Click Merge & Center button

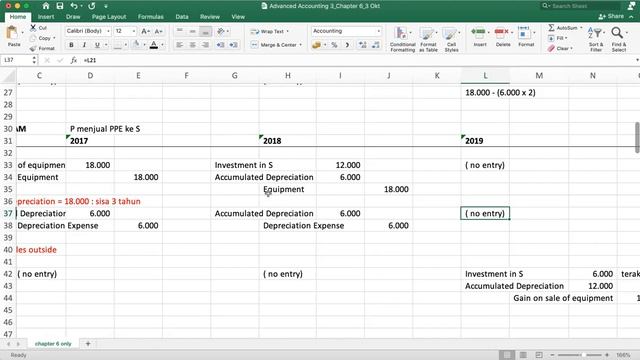click(275, 45)
